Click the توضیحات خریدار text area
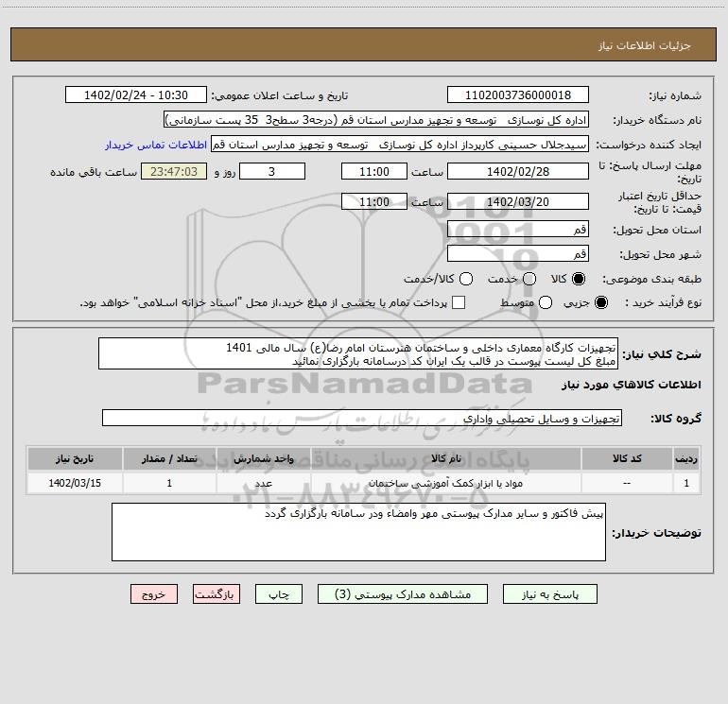Screen dimensions: 728x704 tap(358, 532)
